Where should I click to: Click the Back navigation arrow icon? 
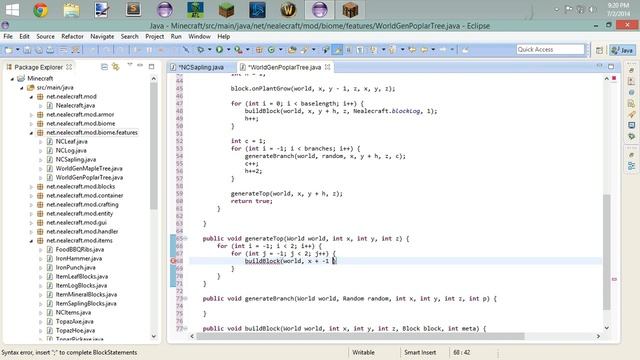point(424,50)
